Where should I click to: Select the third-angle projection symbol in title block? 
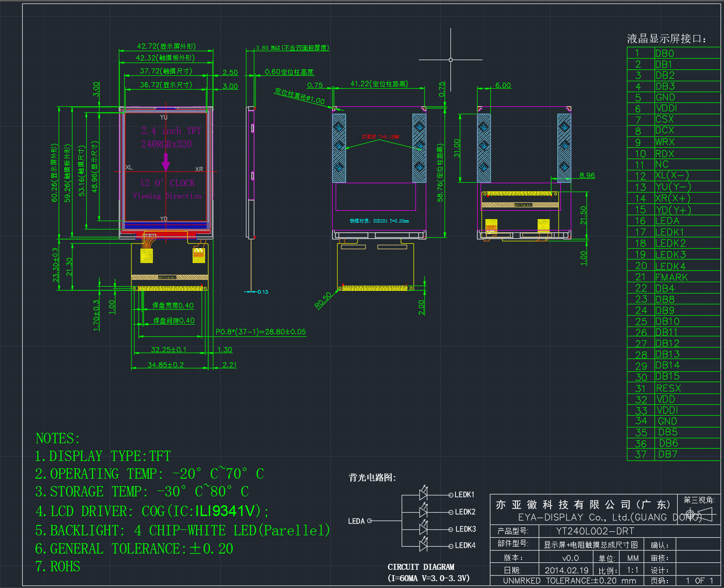pos(700,515)
